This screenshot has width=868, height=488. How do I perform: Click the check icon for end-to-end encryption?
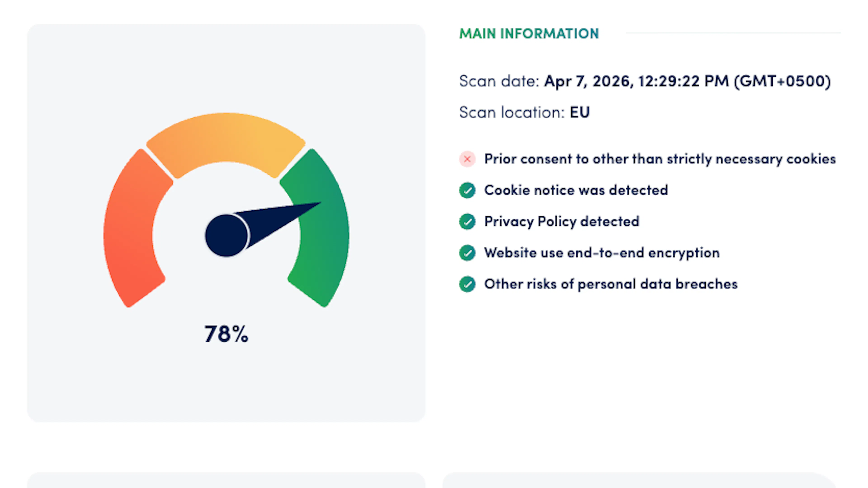pyautogui.click(x=467, y=253)
